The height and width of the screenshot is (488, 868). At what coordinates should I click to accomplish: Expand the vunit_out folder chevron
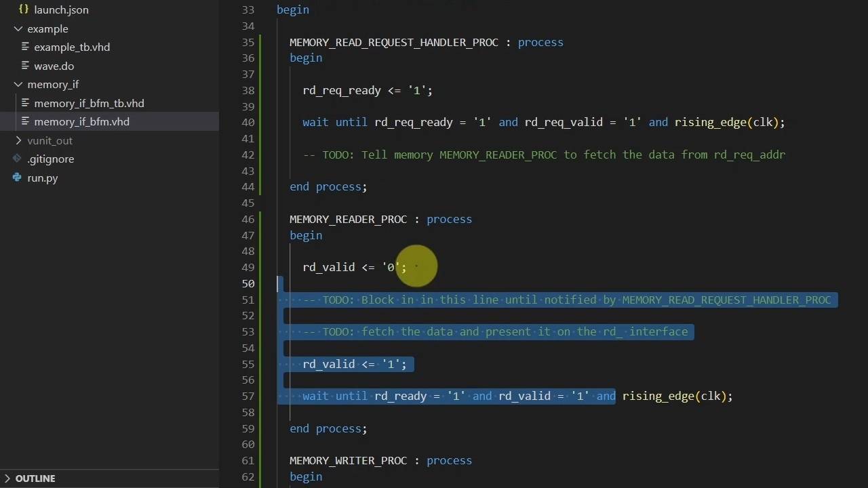pyautogui.click(x=18, y=140)
